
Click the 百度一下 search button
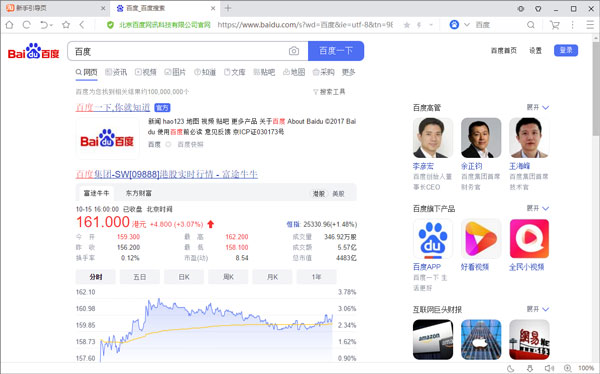[x=336, y=51]
